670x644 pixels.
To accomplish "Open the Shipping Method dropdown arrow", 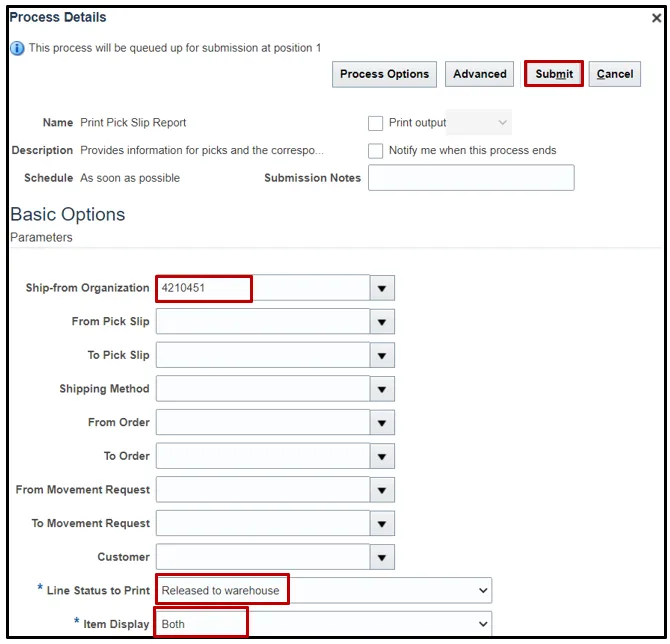I will 382,389.
